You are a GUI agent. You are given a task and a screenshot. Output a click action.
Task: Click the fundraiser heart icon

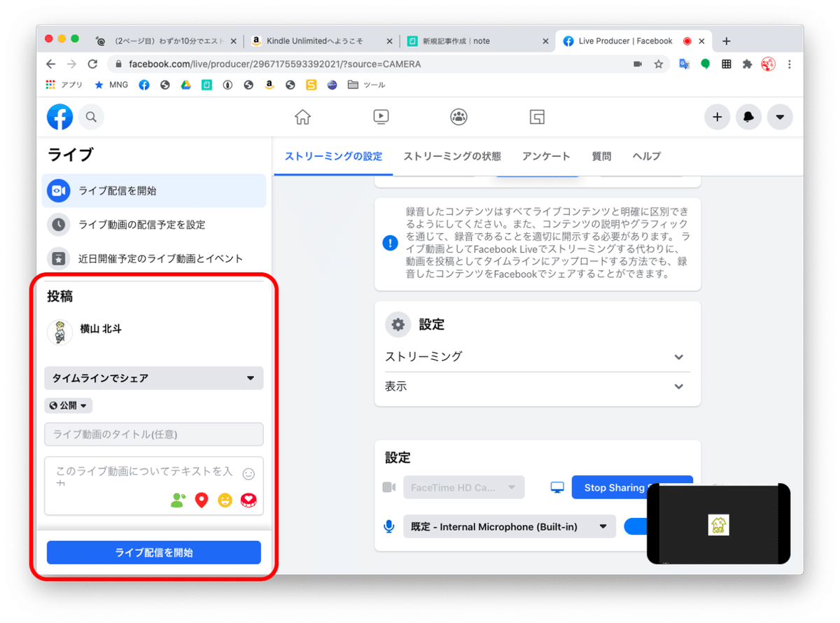point(248,500)
